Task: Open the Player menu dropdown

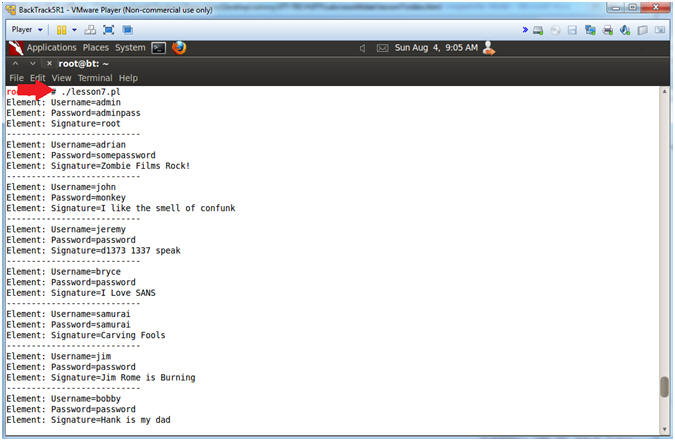Action: coord(27,30)
